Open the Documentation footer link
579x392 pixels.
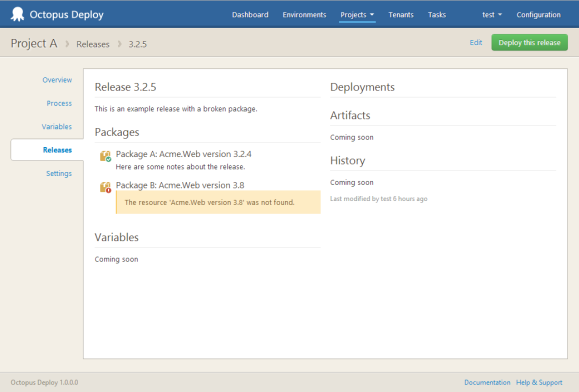click(487, 382)
